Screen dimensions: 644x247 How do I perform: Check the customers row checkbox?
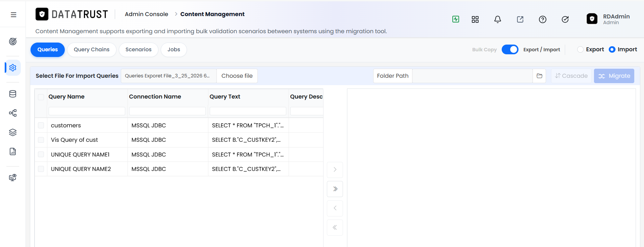41,125
